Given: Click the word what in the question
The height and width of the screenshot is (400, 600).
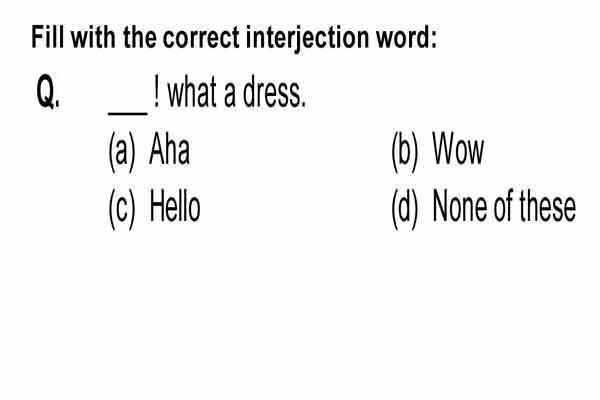Looking at the screenshot, I should 192,91.
